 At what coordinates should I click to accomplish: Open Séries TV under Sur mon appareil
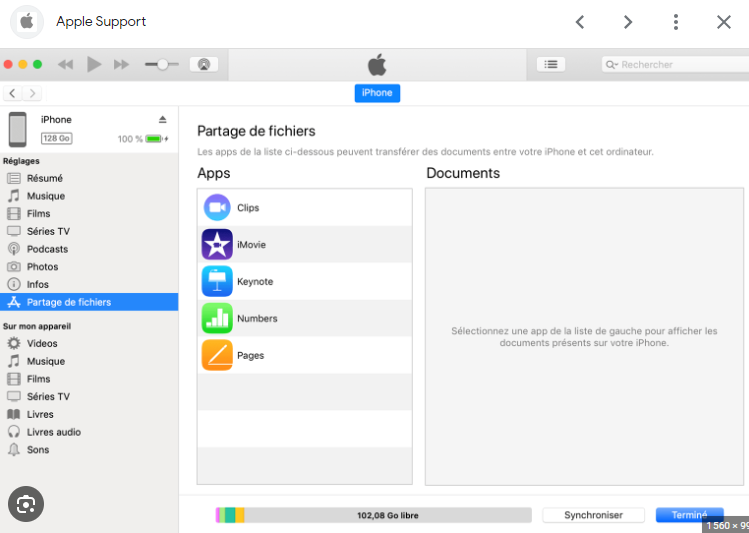(x=89, y=396)
